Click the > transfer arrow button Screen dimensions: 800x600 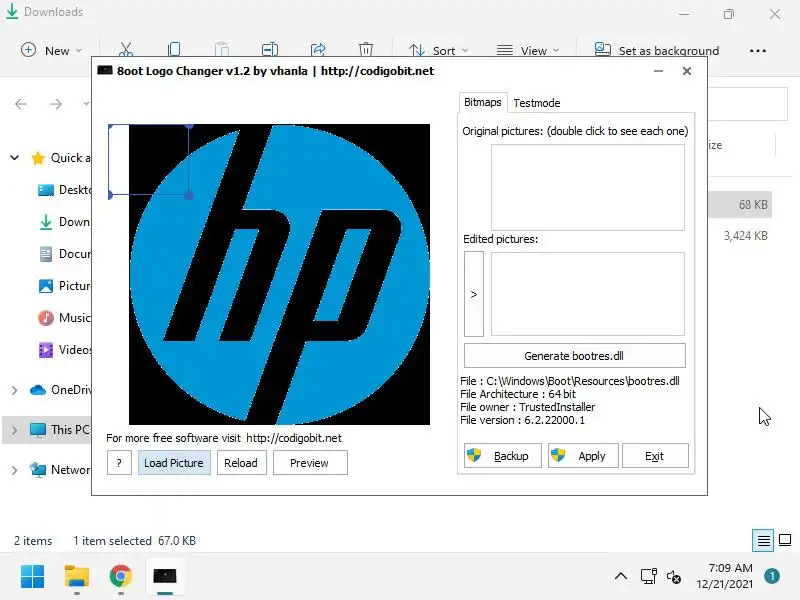coord(473,294)
